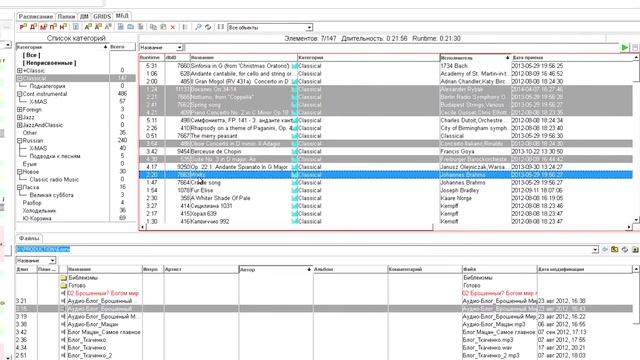Click the copy icon in the toolbar

[x=153, y=27]
